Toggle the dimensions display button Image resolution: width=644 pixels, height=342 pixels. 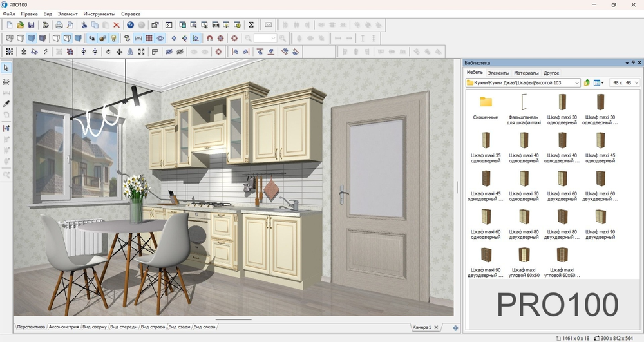point(138,38)
